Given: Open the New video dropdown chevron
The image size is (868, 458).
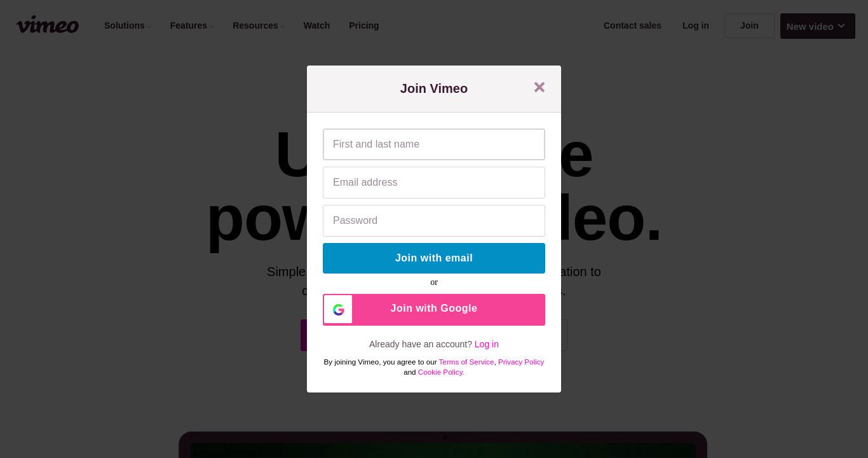Looking at the screenshot, I should [841, 26].
